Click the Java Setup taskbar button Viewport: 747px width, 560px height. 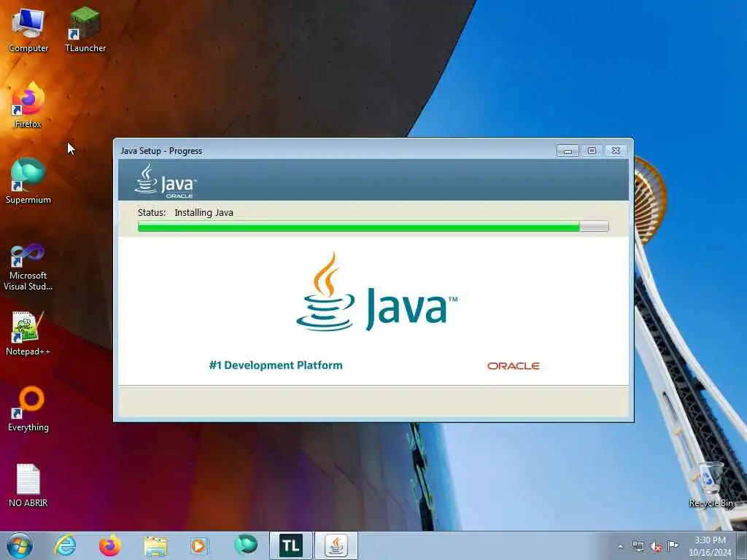[336, 545]
